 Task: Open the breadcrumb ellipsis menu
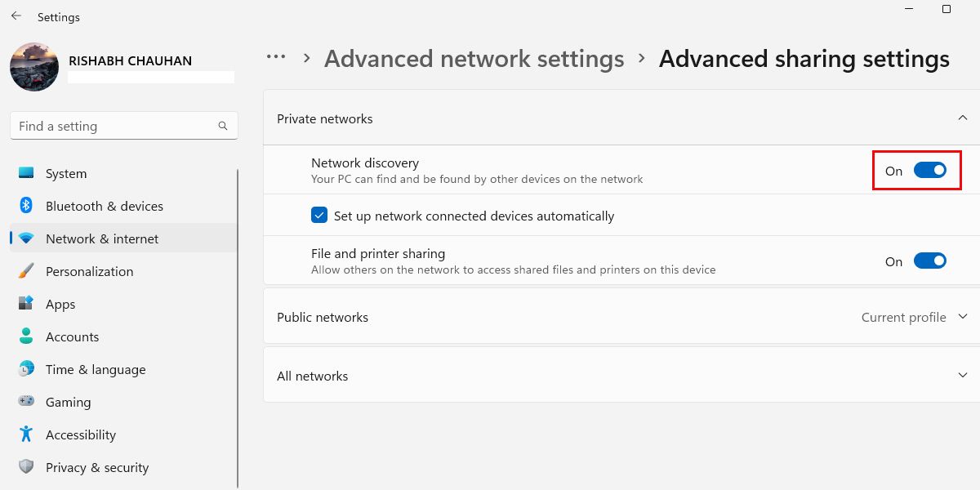[276, 56]
